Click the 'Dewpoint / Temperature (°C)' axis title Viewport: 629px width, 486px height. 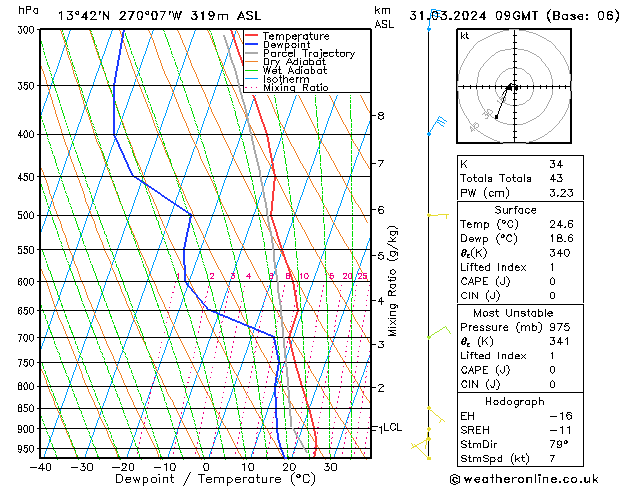tap(215, 479)
